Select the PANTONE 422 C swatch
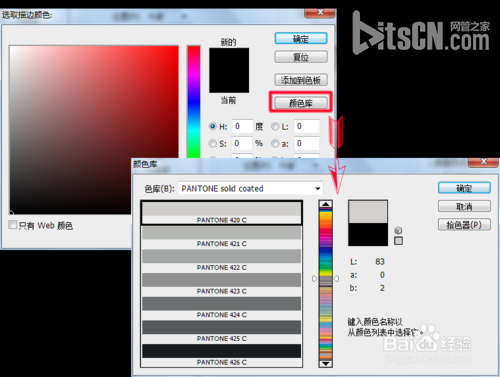 click(222, 260)
